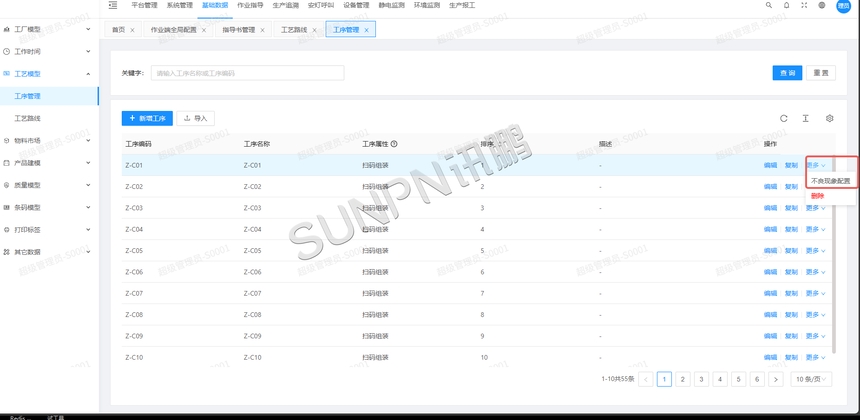Switch to 设备管理 top menu
The height and width of the screenshot is (420, 860).
[357, 5]
